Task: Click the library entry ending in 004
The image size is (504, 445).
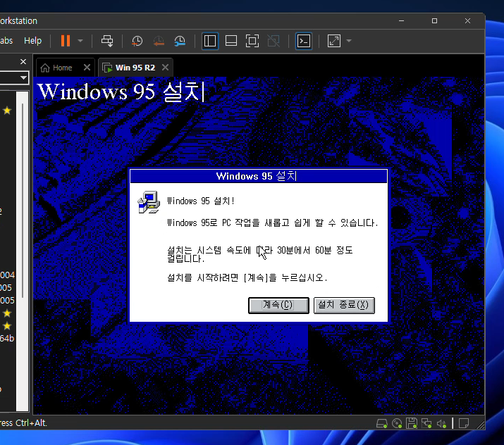Action: point(7,275)
